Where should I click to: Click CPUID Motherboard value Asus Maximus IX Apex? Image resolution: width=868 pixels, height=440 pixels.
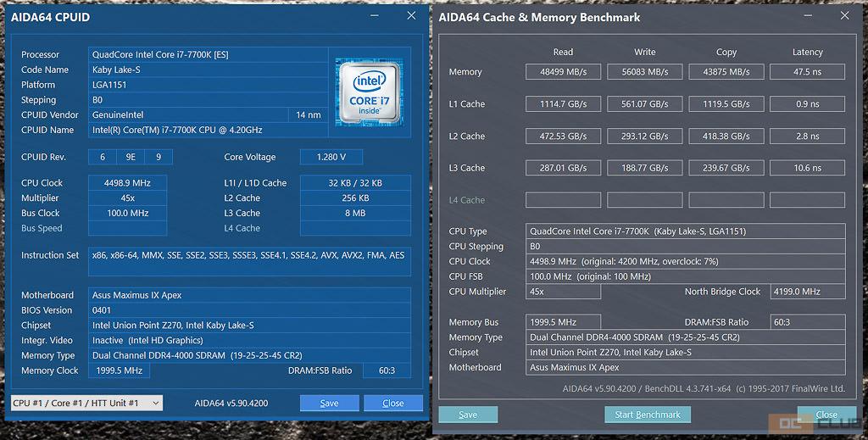(x=250, y=295)
